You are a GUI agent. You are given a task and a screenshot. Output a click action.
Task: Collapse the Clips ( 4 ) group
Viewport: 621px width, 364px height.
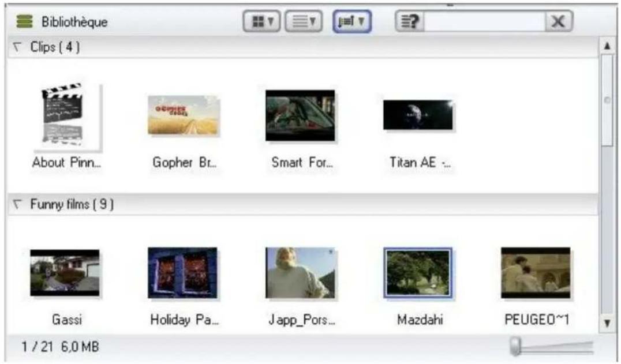pos(17,47)
